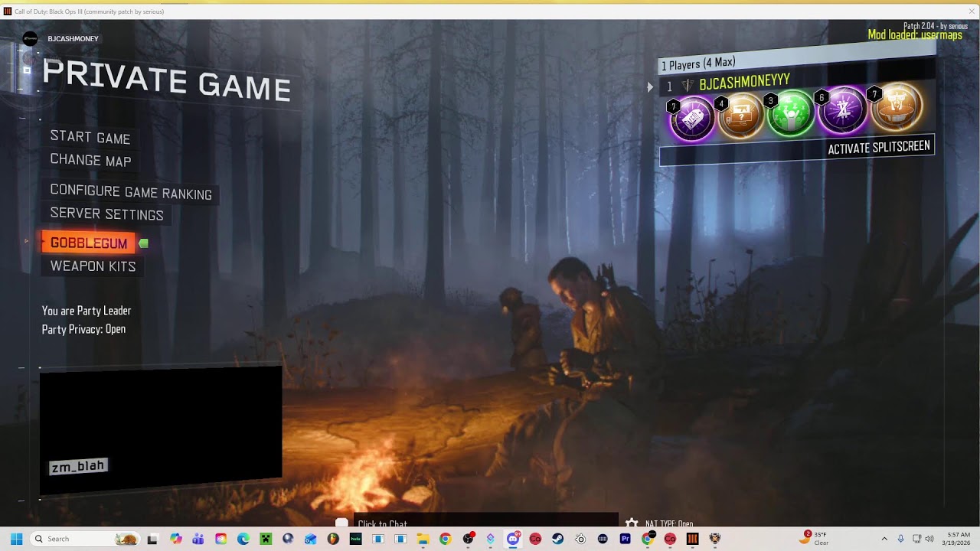Select the purple sale-tag gobblegum
Image resolution: width=980 pixels, height=551 pixels.
(x=692, y=120)
